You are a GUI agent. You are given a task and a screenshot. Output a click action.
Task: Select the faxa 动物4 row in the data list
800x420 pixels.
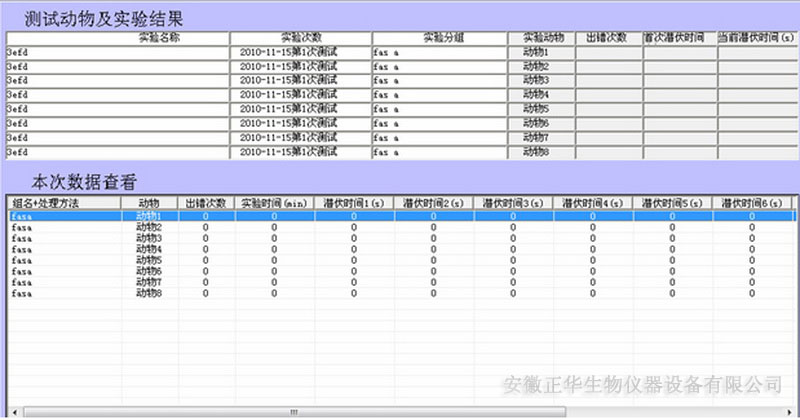coord(402,250)
